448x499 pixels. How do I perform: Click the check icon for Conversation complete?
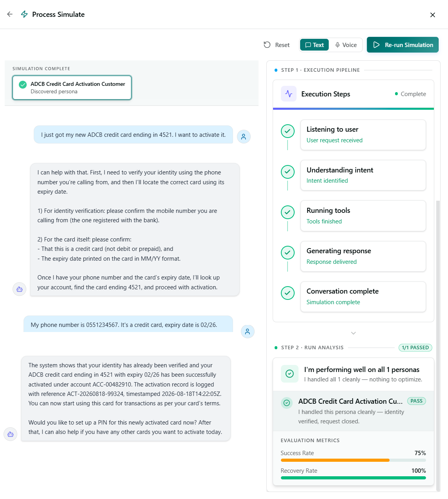[288, 293]
